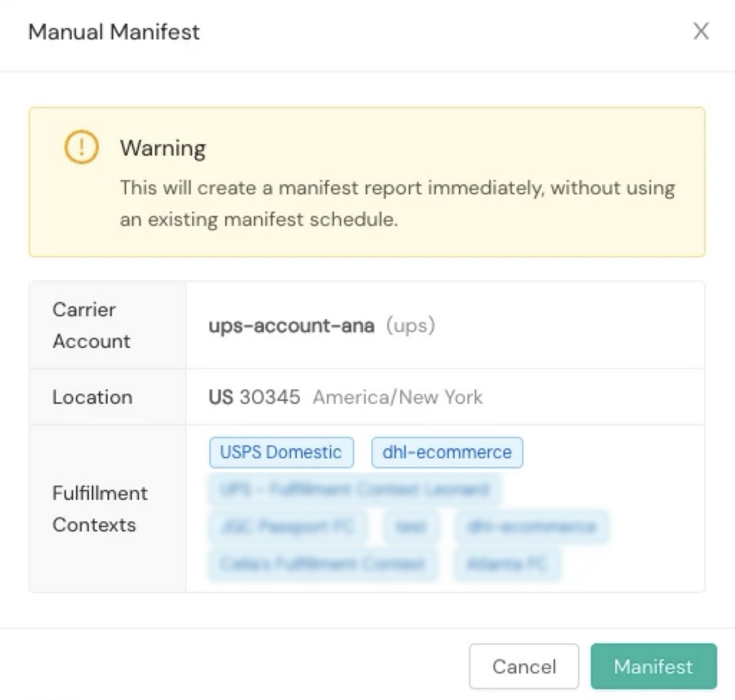Image resolution: width=735 pixels, height=700 pixels.
Task: Click the Location row label
Action: (93, 397)
